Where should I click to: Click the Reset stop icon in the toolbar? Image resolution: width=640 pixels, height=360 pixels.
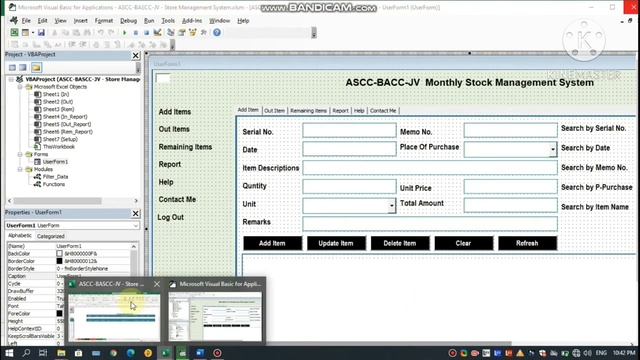click(146, 32)
